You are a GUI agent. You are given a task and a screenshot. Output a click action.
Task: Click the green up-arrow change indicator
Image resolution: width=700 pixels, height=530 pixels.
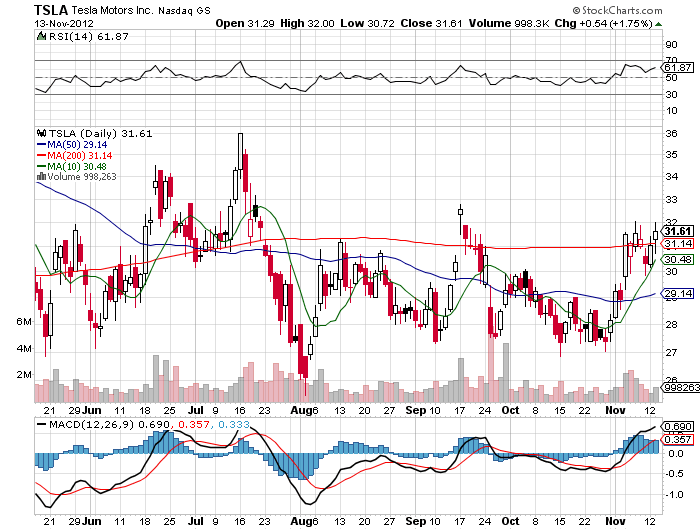658,24
